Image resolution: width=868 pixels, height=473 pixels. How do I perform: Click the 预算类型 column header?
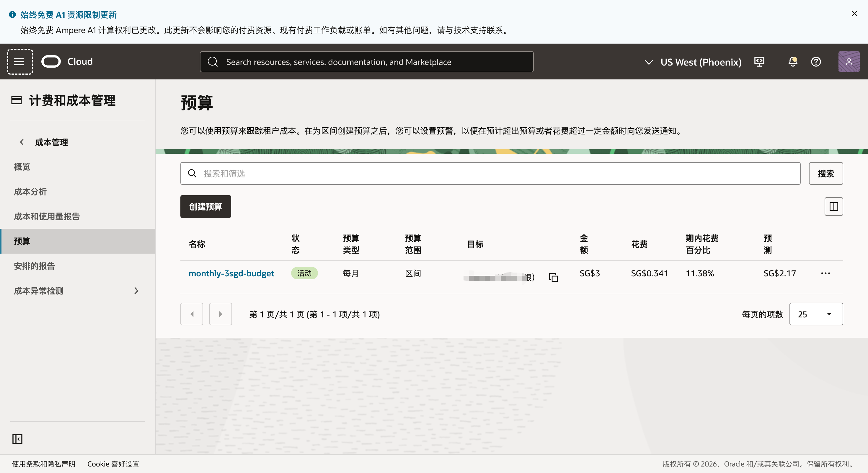coord(351,244)
